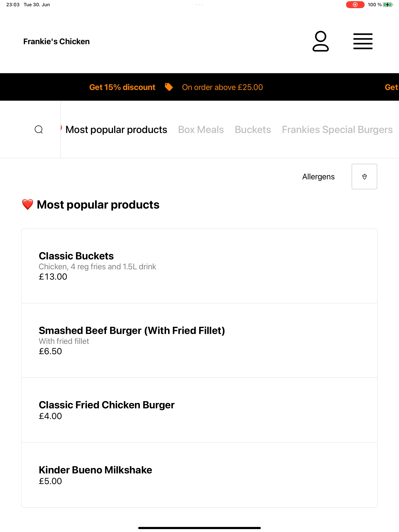
Task: Tap the On order above £25.00 text
Action: [222, 87]
